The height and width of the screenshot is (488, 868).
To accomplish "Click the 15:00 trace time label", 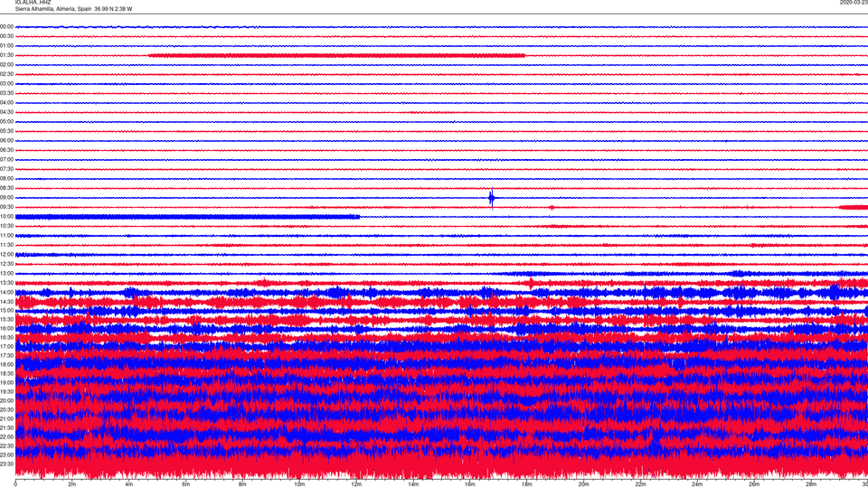I will (x=6, y=310).
